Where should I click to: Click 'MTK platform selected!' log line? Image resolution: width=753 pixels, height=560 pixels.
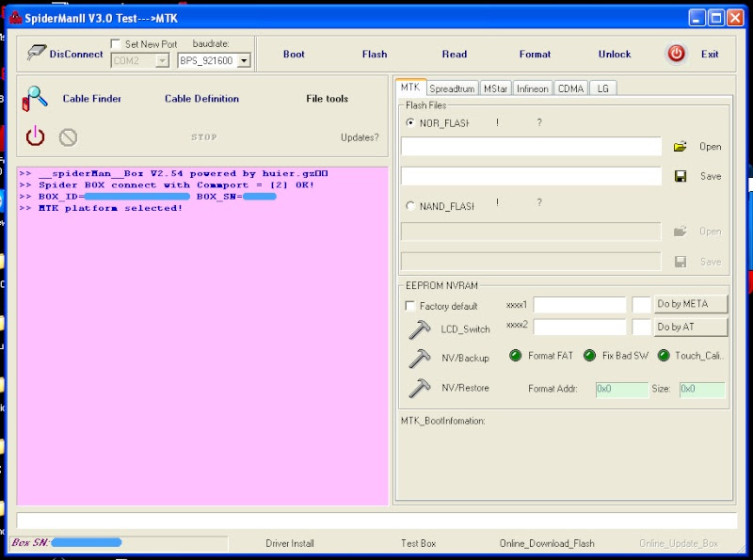click(x=101, y=208)
